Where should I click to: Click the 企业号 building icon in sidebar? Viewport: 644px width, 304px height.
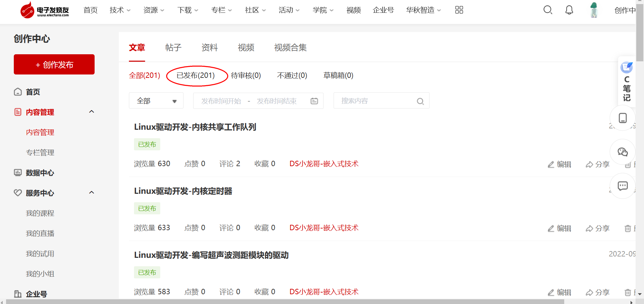click(18, 294)
